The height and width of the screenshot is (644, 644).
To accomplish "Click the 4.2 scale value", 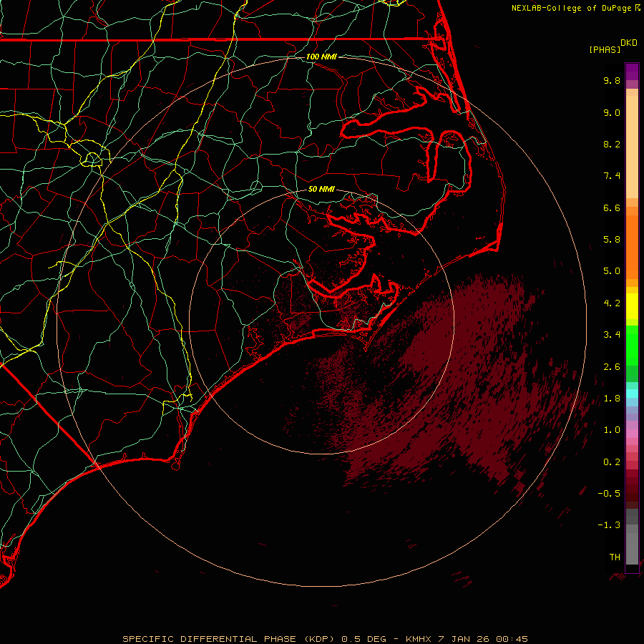I will (612, 303).
